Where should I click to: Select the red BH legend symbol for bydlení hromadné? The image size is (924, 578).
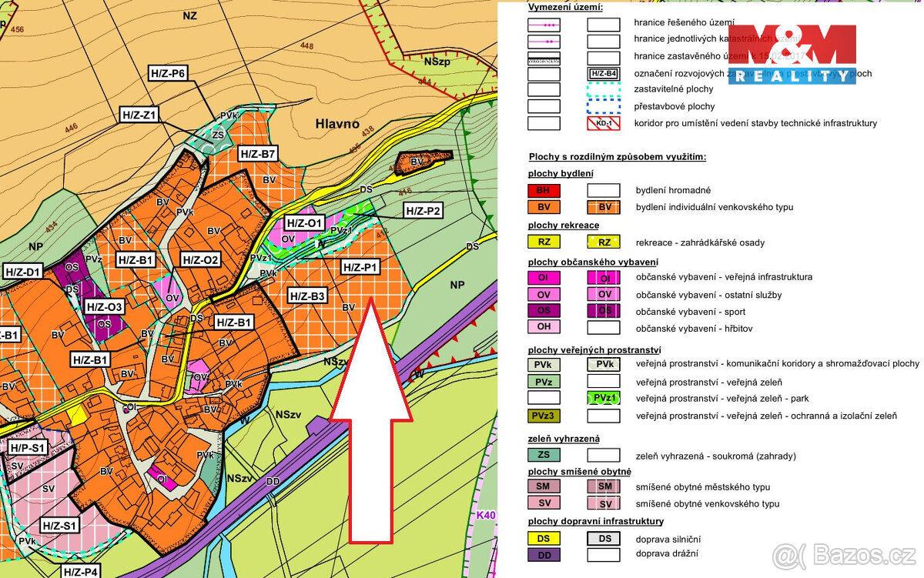pos(544,190)
